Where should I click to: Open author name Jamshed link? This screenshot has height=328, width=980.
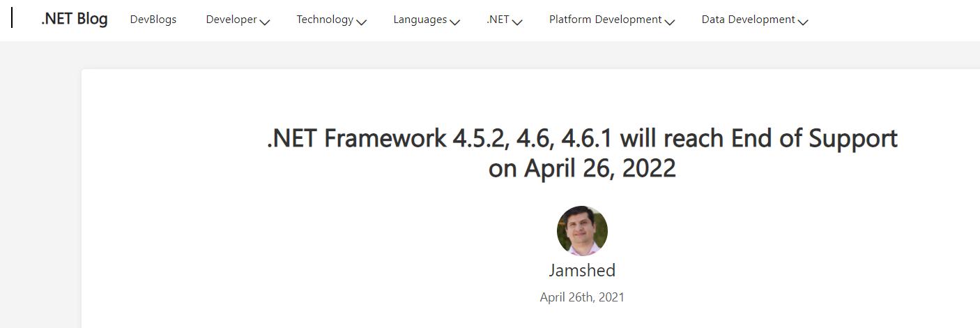582,271
